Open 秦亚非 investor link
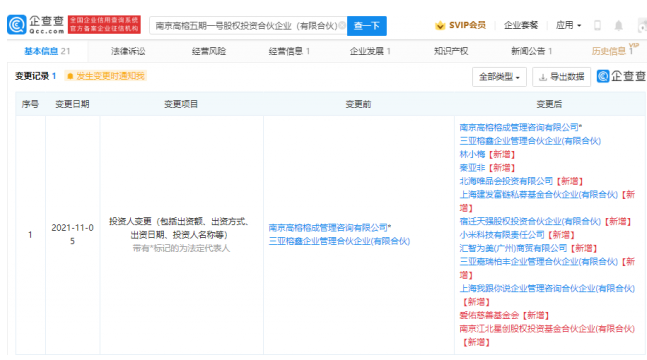The image size is (647, 360). point(472,168)
